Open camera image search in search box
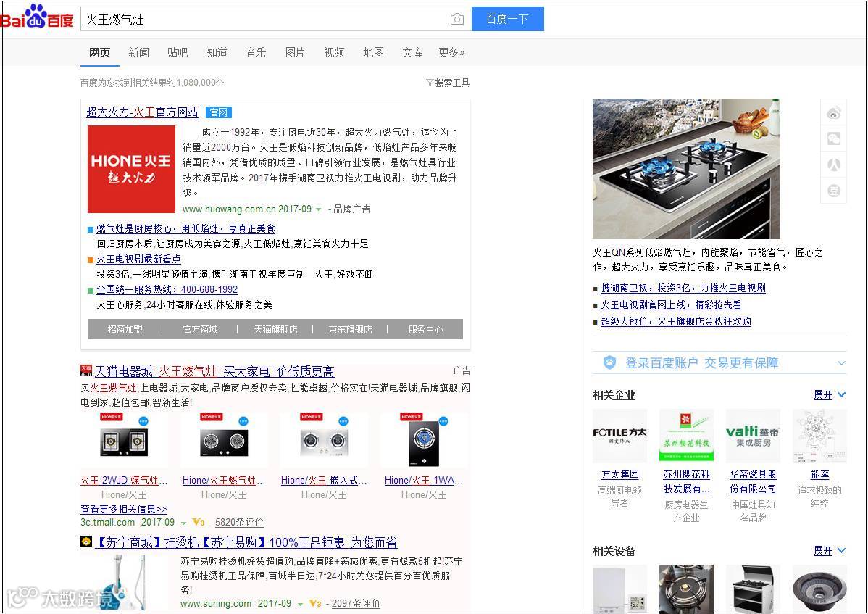 [x=456, y=20]
